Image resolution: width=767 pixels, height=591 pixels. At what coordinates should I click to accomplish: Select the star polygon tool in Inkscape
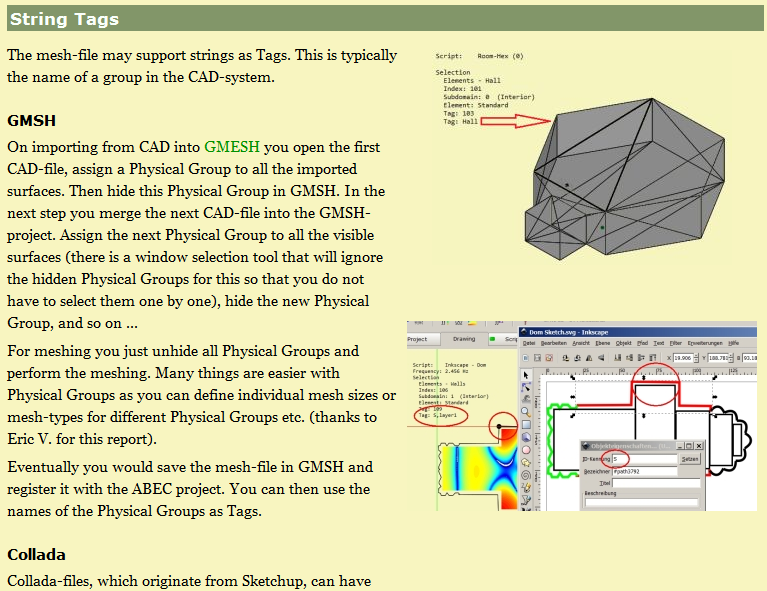tap(526, 462)
